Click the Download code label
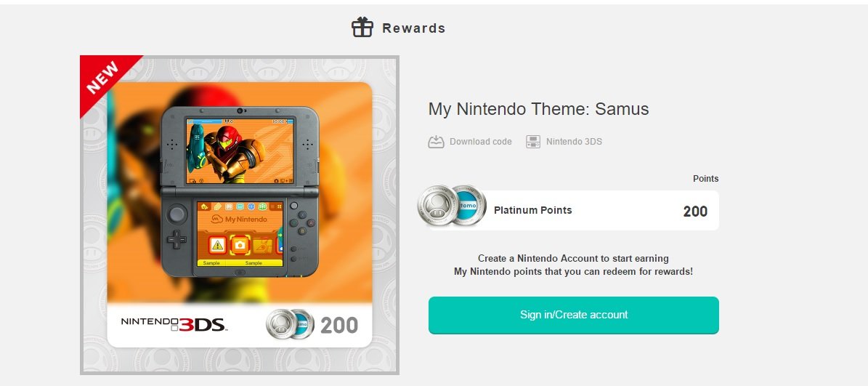868x386 pixels. pyautogui.click(x=480, y=142)
